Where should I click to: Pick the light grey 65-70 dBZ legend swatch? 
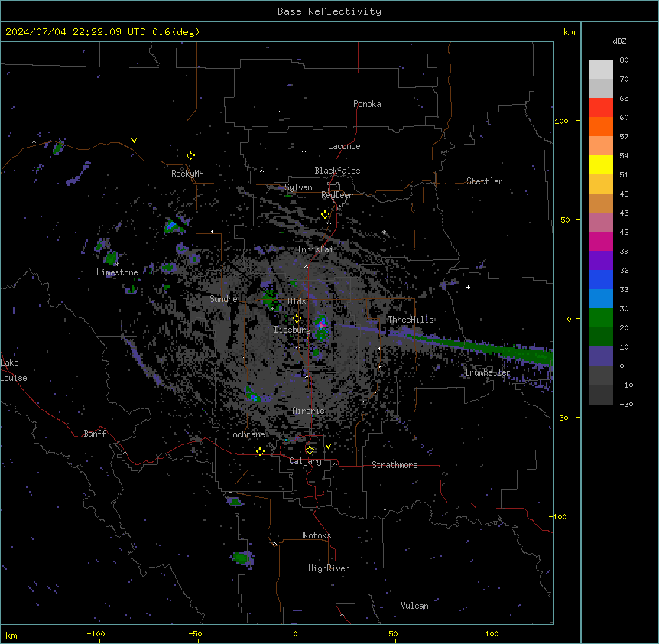pos(601,88)
